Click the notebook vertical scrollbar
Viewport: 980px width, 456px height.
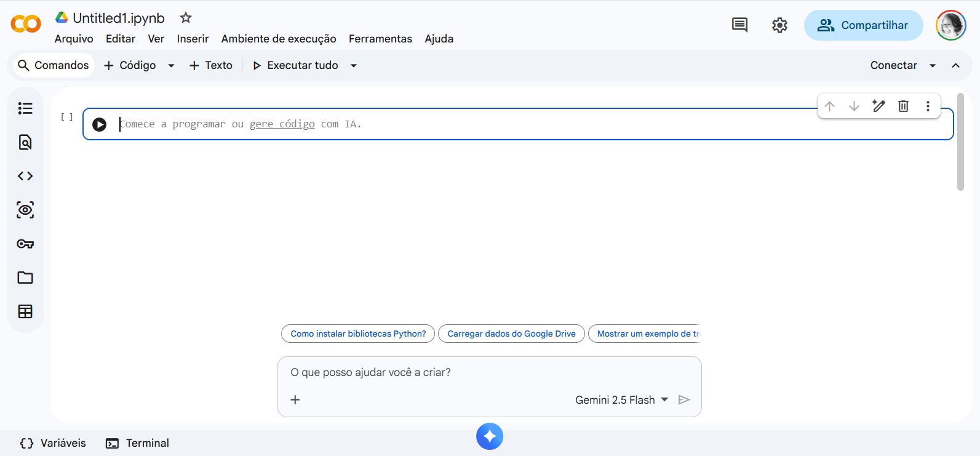960,142
